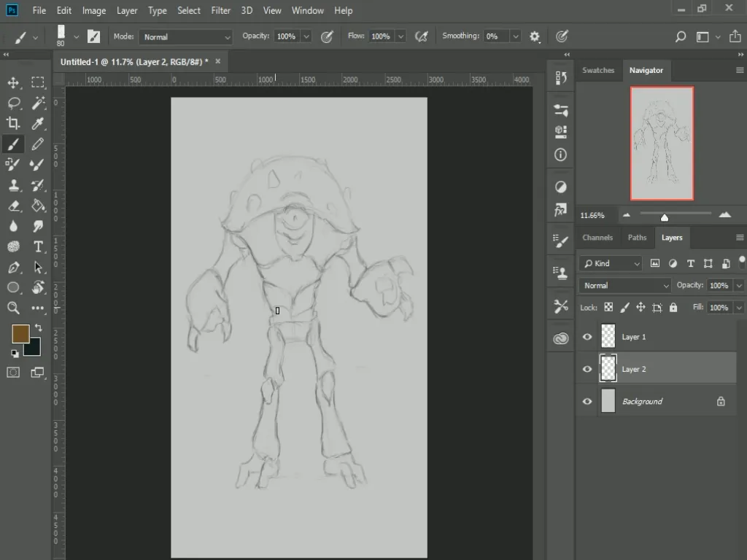Toggle pressure for opacity button
Image resolution: width=747 pixels, height=560 pixels.
click(x=327, y=36)
